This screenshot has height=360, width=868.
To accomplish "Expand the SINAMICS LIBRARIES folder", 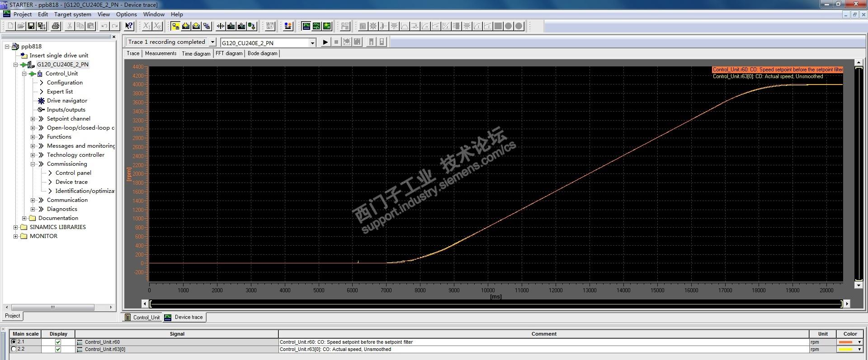I will [x=16, y=227].
